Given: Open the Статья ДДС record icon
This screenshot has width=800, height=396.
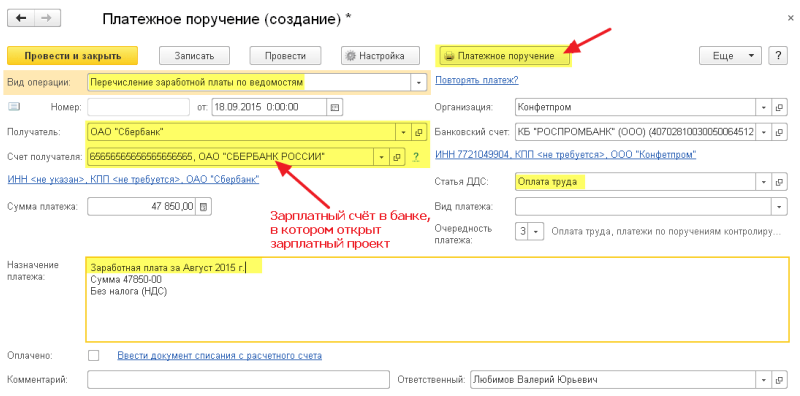Looking at the screenshot, I should (x=779, y=182).
